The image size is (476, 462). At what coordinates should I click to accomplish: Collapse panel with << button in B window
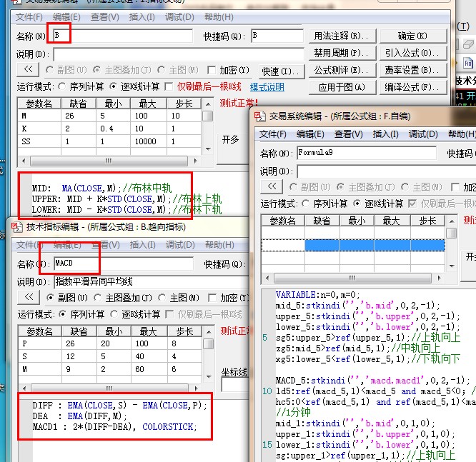(x=28, y=69)
